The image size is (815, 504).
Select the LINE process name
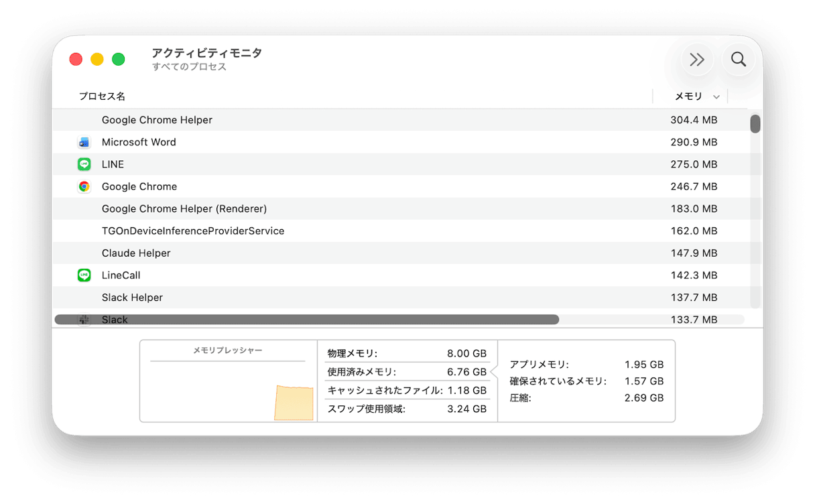coord(113,164)
